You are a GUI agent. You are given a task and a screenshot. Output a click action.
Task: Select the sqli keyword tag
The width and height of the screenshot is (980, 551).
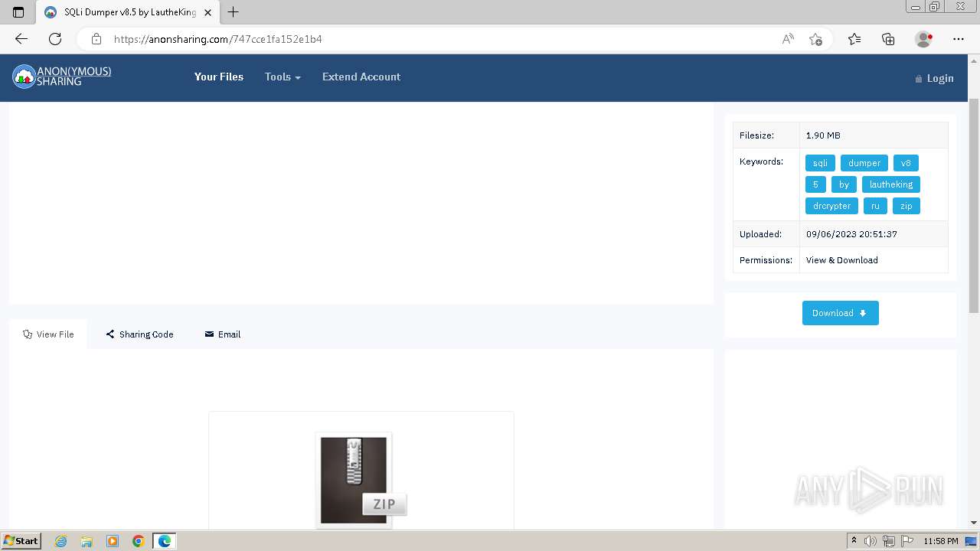[820, 163]
